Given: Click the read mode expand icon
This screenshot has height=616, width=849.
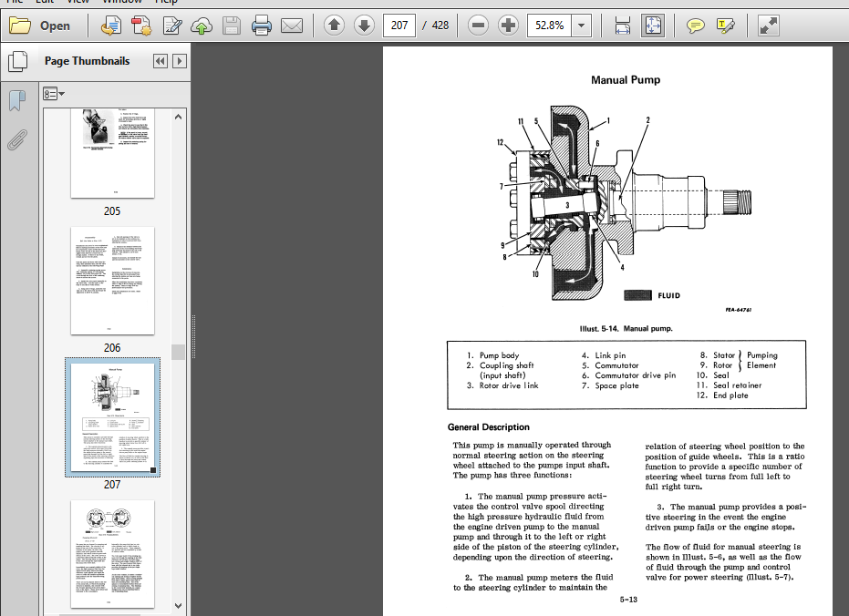Looking at the screenshot, I should click(x=769, y=26).
